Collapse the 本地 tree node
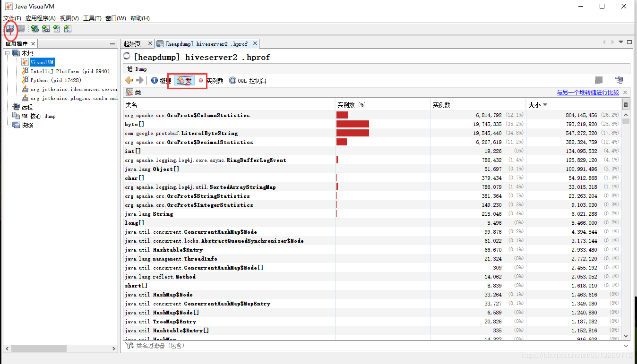The width and height of the screenshot is (637, 364). pos(8,53)
